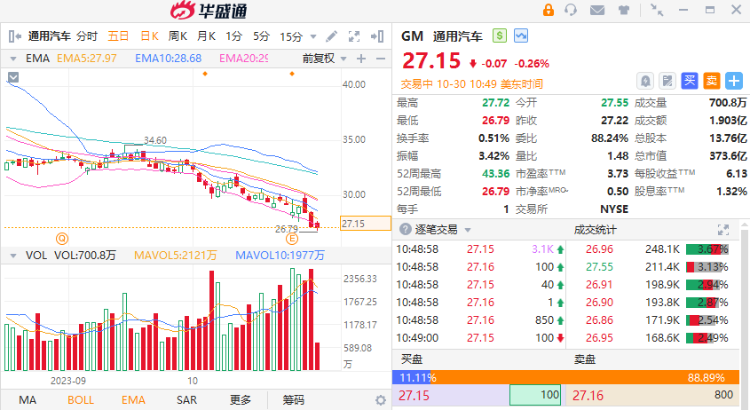
Task: Click the blue chart badge icon
Action: (x=521, y=35)
